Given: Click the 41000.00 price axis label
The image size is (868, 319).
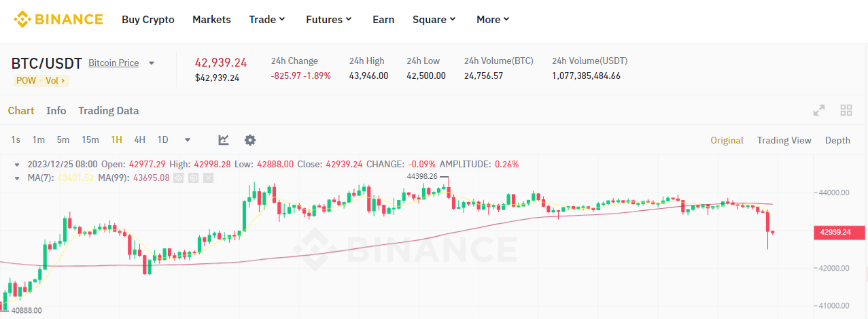Looking at the screenshot, I should point(834,305).
